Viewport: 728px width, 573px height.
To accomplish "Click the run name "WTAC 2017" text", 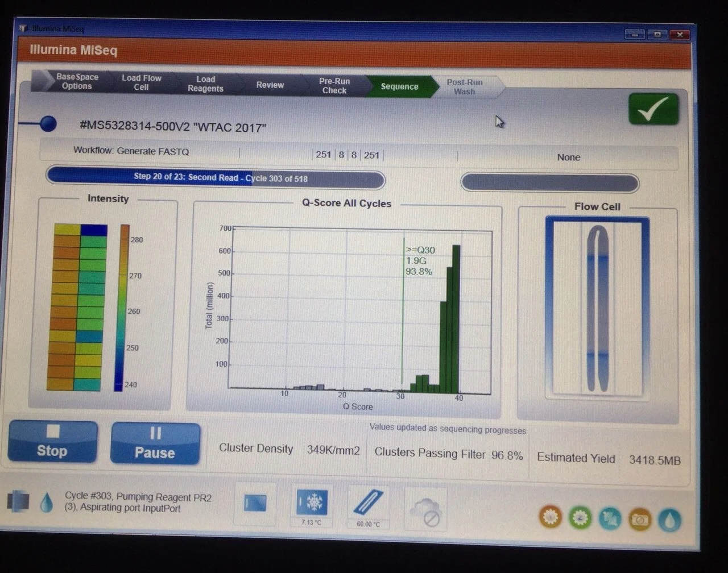I will pos(230,127).
